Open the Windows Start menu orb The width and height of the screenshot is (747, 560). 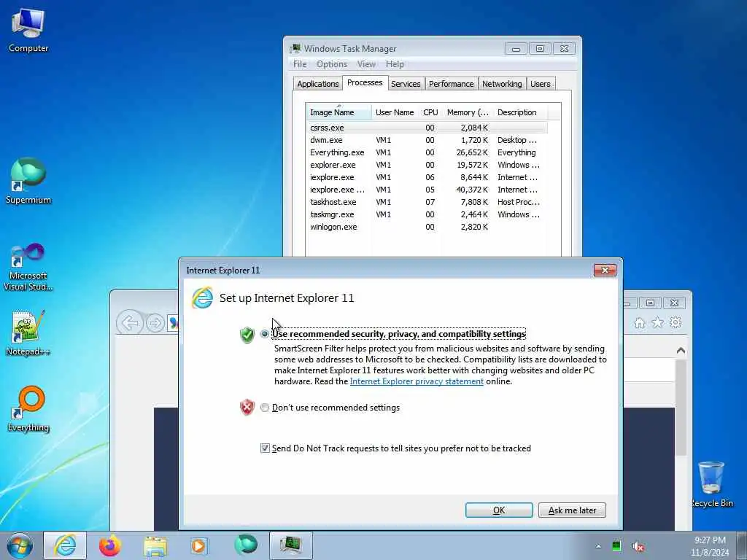[x=20, y=545]
